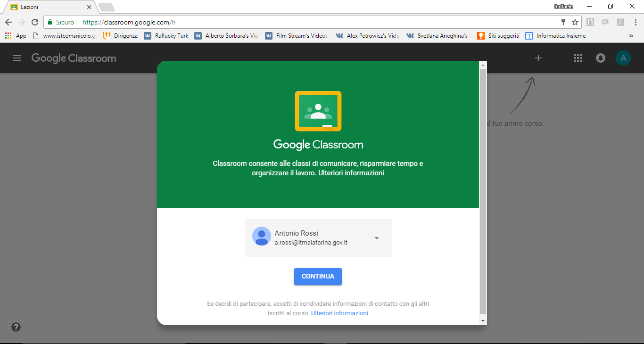
Task: Click the address bar URL field
Action: pyautogui.click(x=306, y=22)
